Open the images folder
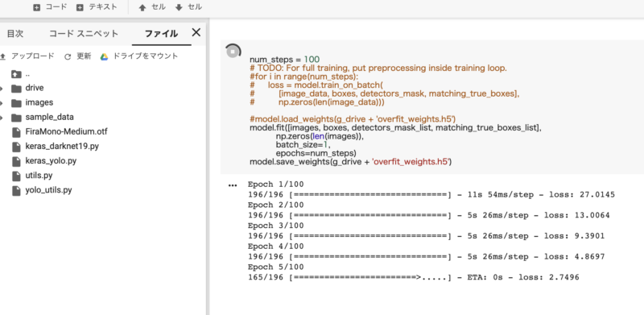This screenshot has width=644, height=315. tap(39, 102)
